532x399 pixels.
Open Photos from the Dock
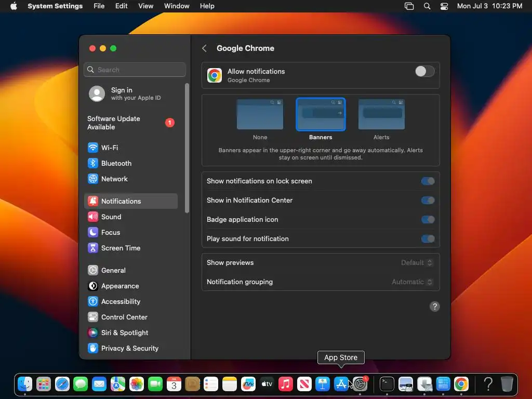point(137,384)
